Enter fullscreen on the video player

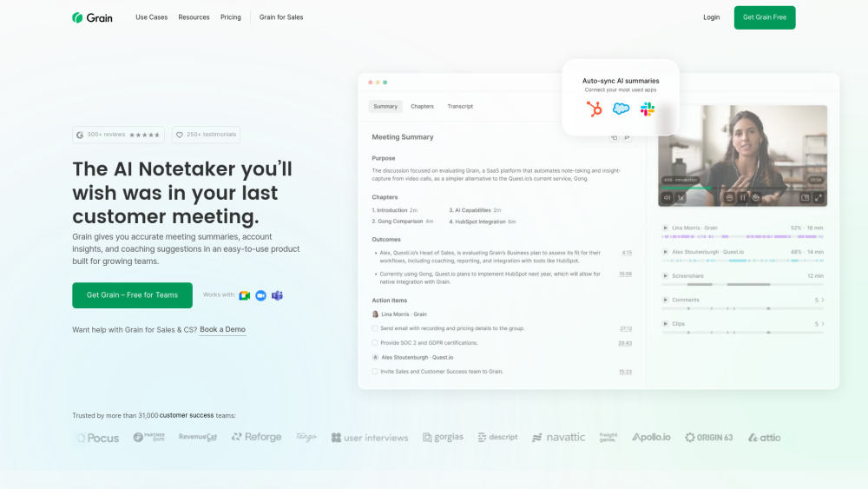pos(818,198)
